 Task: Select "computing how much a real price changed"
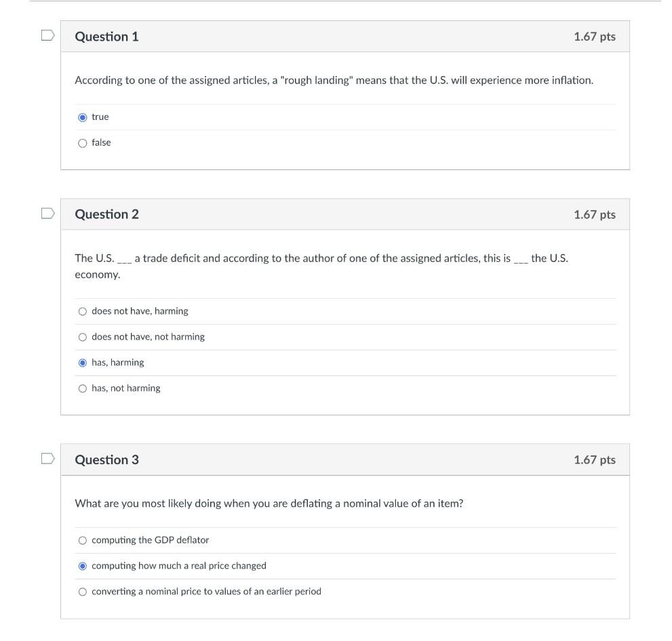click(83, 566)
